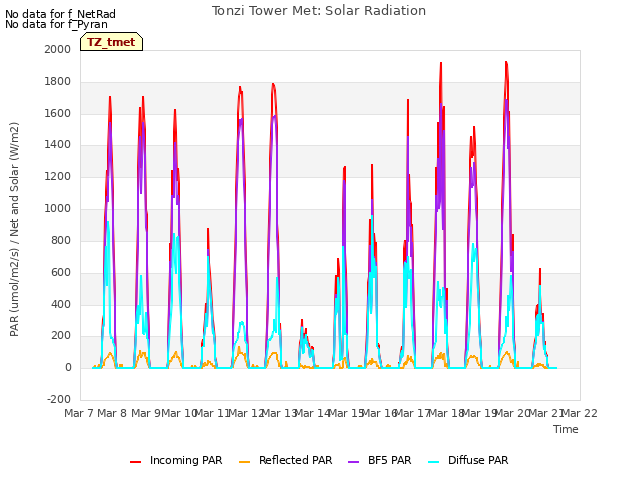Image resolution: width=640 pixels, height=480 pixels.
Task: Click the purple BF5 PAR legend swatch
Action: [353, 462]
